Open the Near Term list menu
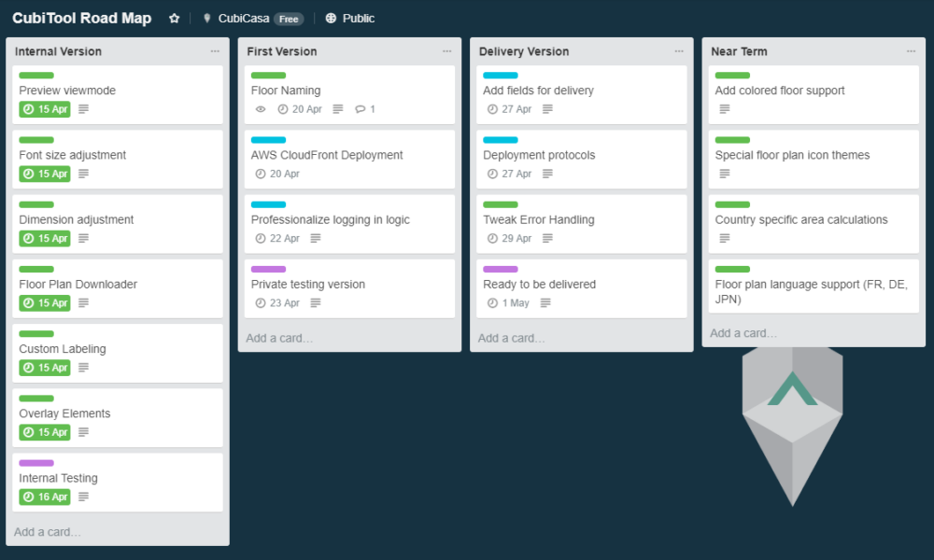The height and width of the screenshot is (560, 934). point(911,51)
